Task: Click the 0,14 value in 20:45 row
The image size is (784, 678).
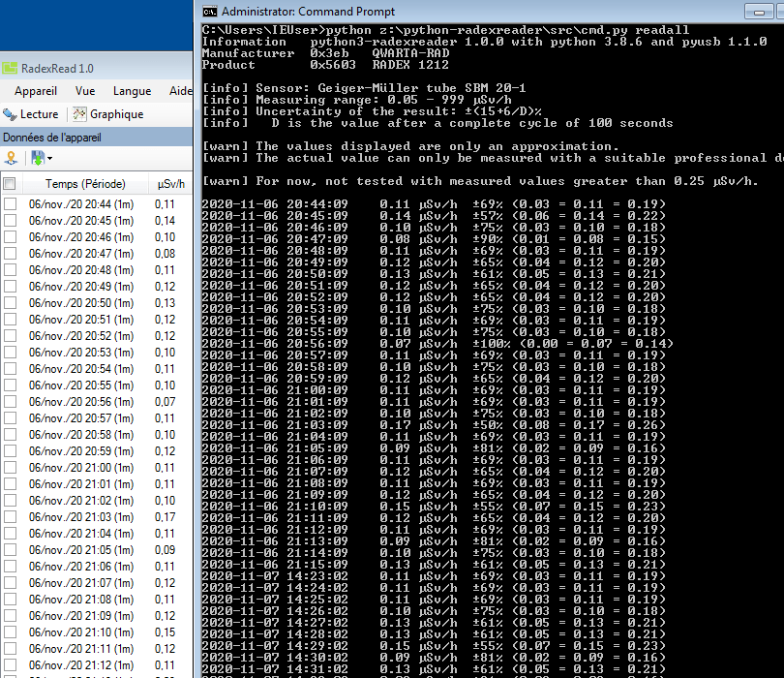Action: [165, 221]
